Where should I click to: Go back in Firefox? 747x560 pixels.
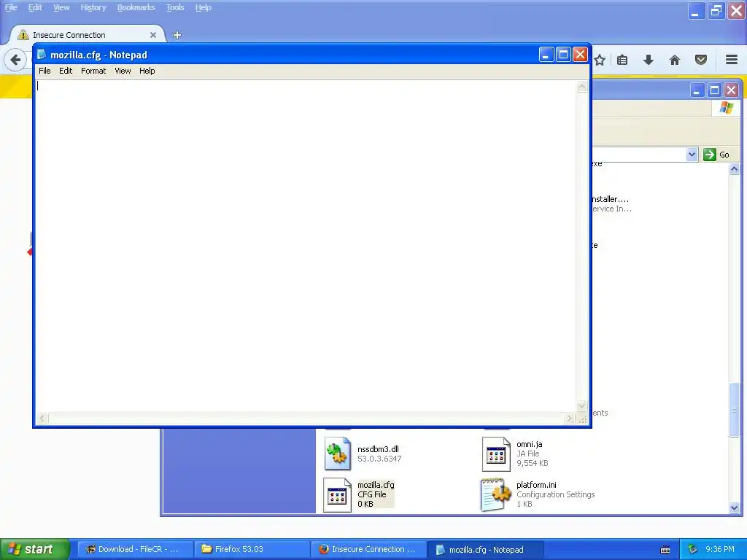click(x=15, y=60)
